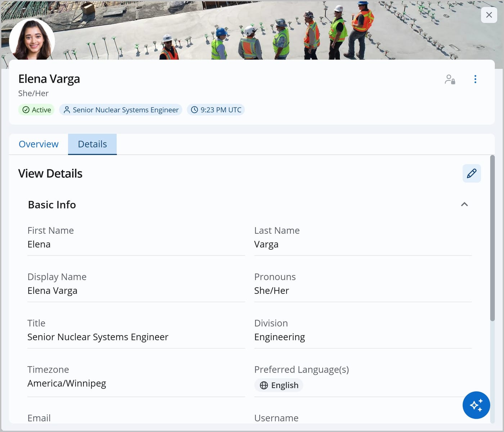Image resolution: width=504 pixels, height=432 pixels.
Task: Collapse the Basic Info section
Action: [464, 204]
